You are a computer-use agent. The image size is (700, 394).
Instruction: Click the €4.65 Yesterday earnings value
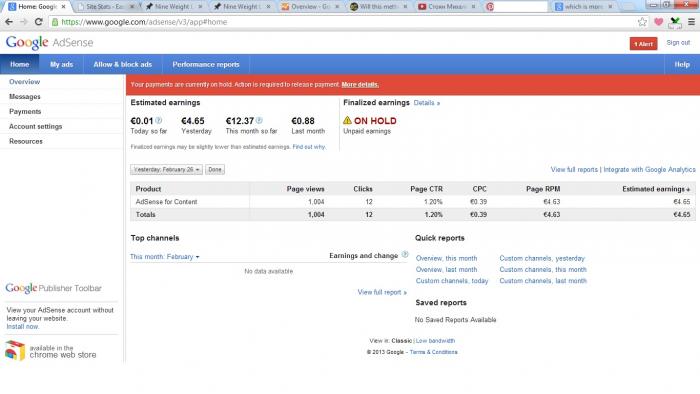[x=193, y=121]
